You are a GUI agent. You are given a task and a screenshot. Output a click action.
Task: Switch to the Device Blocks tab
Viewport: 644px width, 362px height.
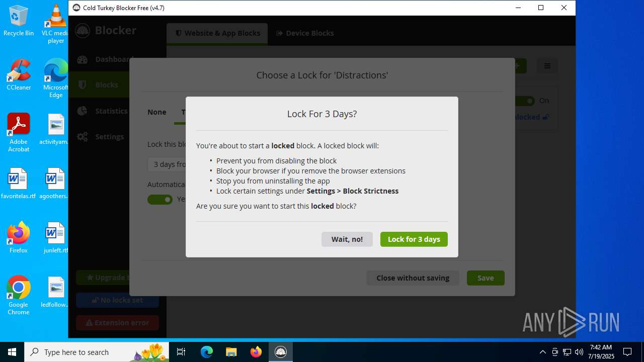point(305,33)
